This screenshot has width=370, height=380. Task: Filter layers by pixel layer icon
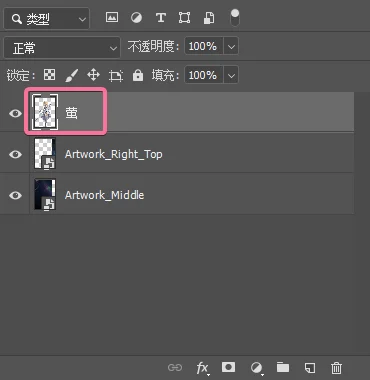click(112, 17)
